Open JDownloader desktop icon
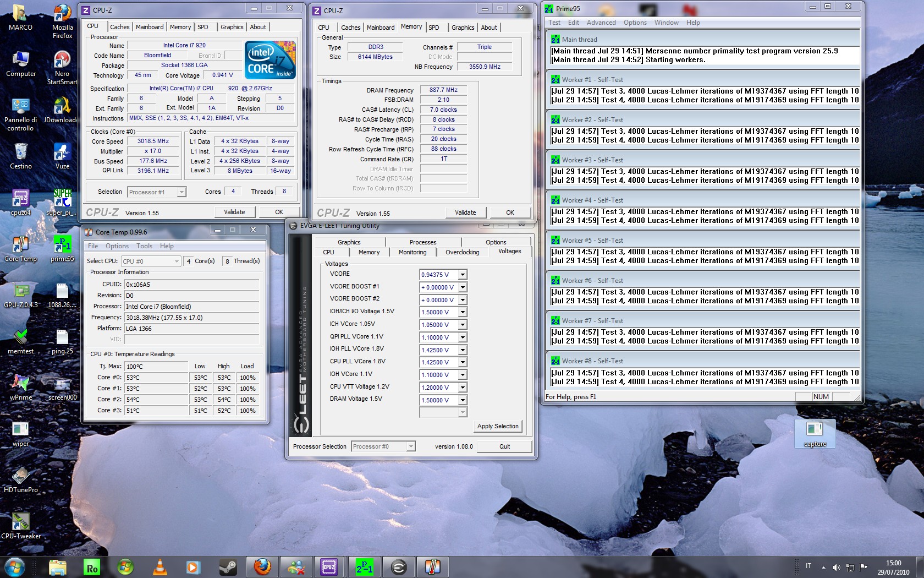The width and height of the screenshot is (924, 578). click(x=62, y=110)
